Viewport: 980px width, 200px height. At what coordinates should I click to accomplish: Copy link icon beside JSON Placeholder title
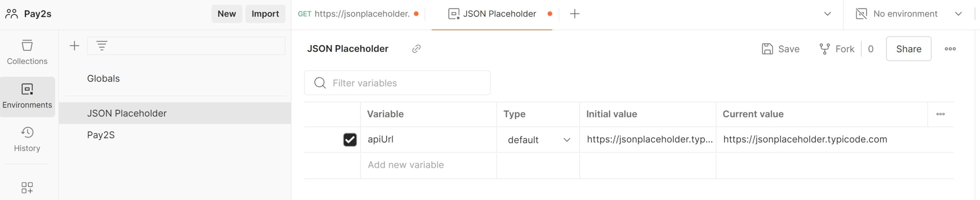pyautogui.click(x=416, y=49)
